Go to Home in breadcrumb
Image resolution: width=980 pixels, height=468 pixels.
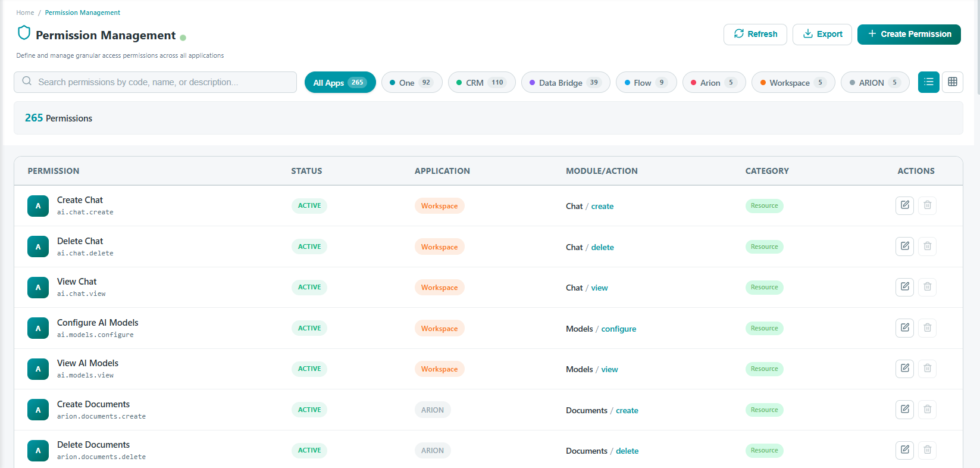(25, 13)
